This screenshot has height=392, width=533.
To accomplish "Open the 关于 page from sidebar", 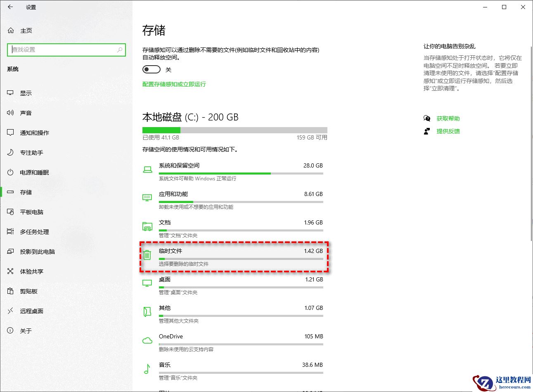I will click(x=10, y=331).
